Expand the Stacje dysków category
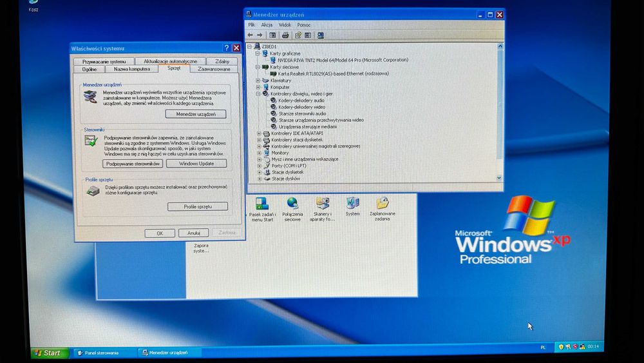This screenshot has height=363, width=644. pos(260,179)
